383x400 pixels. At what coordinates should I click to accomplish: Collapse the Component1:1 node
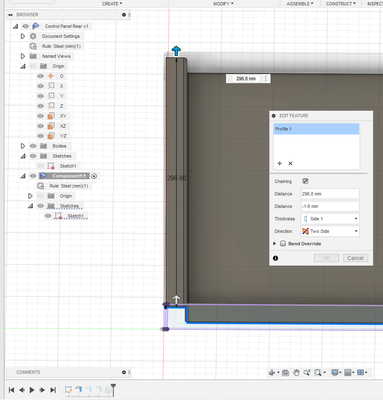[23, 176]
